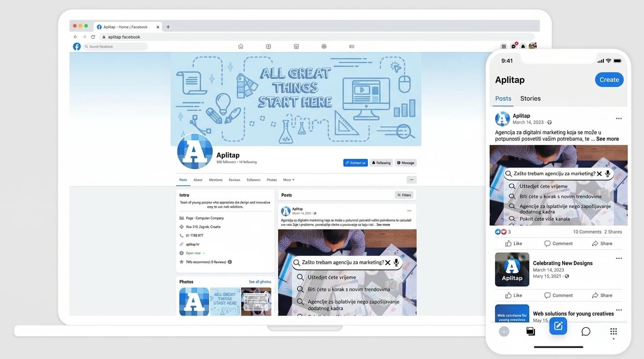Open options for Celebrating New Designs post

coord(619,258)
